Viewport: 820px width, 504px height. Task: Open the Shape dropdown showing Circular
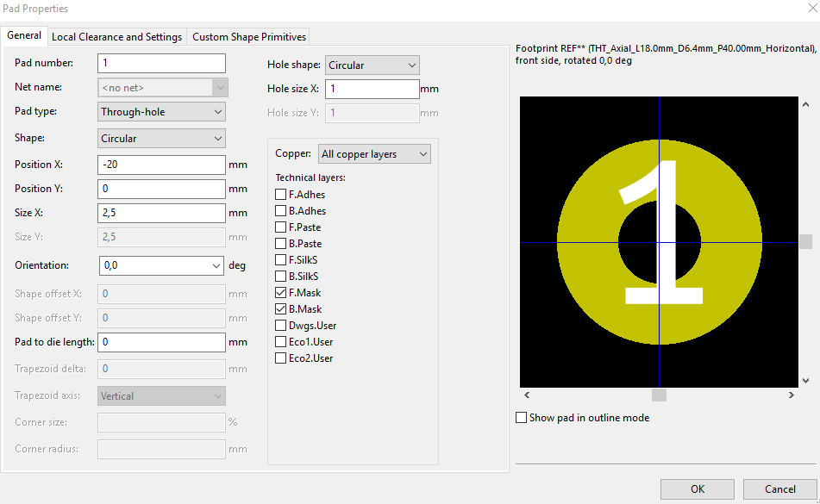pos(160,138)
